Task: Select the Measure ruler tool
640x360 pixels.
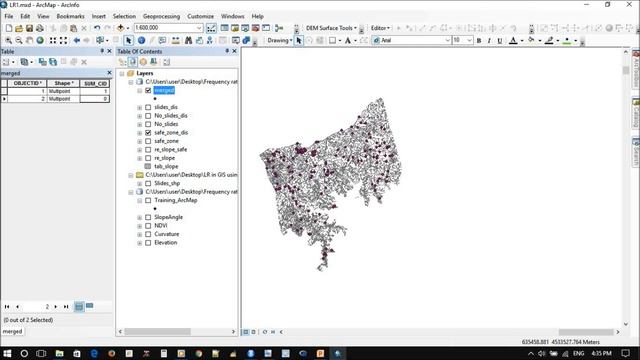Action: pyautogui.click(x=176, y=40)
